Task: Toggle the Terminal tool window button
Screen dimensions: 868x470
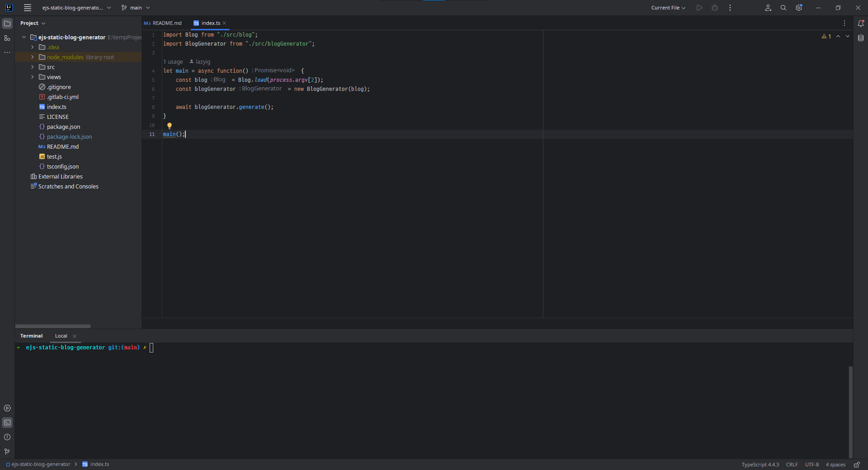Action: tap(7, 423)
